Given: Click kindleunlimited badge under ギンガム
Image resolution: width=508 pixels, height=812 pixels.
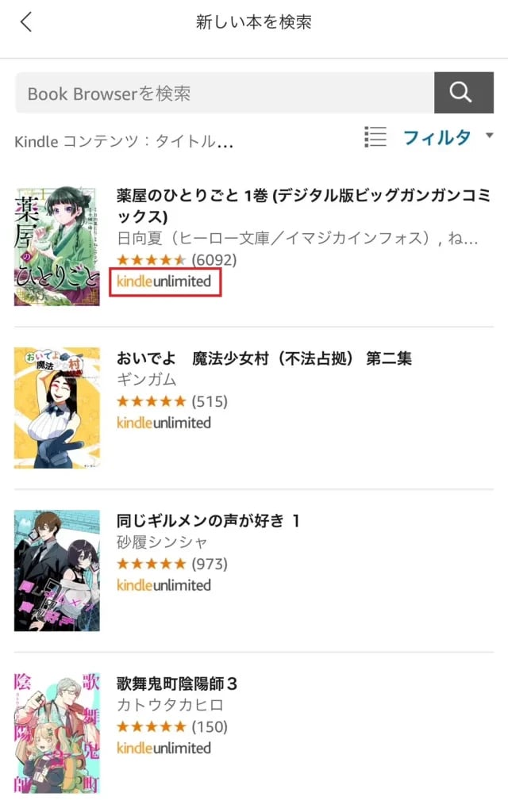Looking at the screenshot, I should coord(164,423).
